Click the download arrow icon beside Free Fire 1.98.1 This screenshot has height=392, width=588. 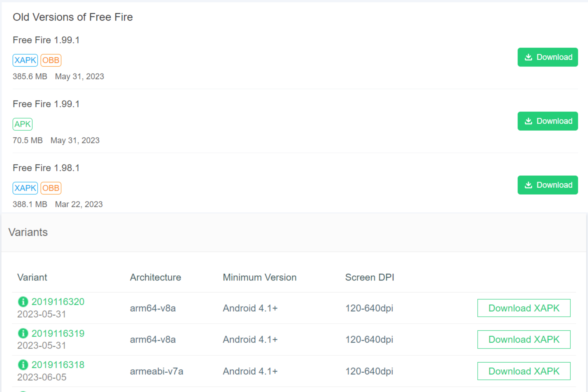click(528, 185)
